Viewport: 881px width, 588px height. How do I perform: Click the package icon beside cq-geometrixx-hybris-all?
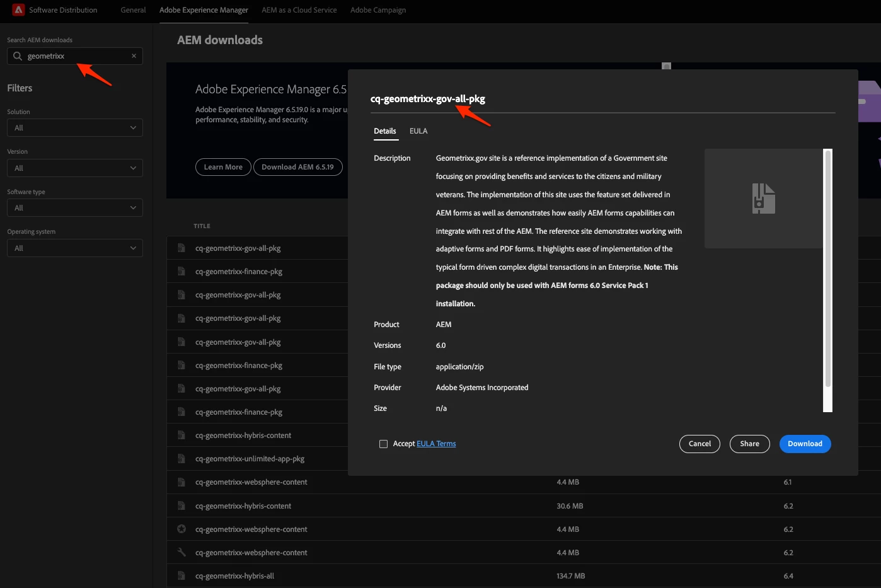(181, 576)
